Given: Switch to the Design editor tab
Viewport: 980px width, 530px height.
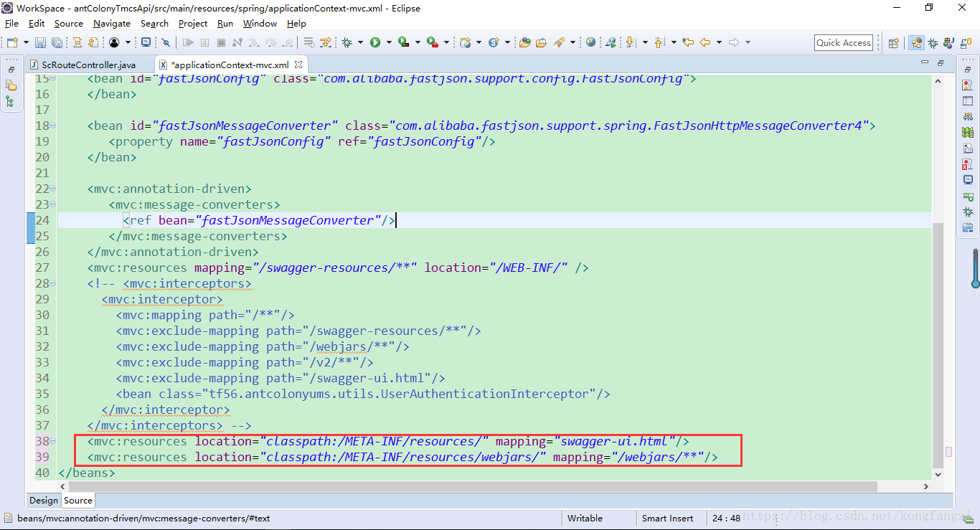Looking at the screenshot, I should (43, 501).
